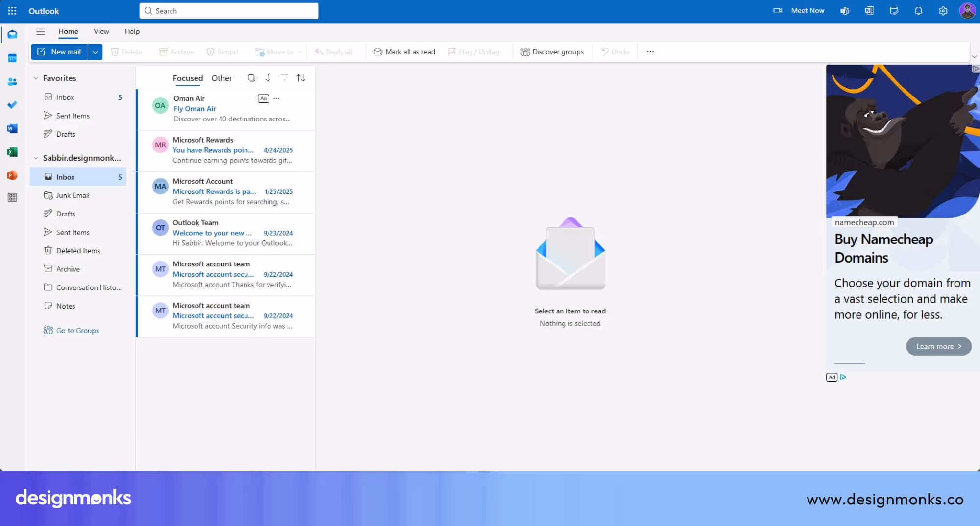Open email 'Microsoft account Security info was...'
This screenshot has height=526, width=980.
click(x=226, y=316)
